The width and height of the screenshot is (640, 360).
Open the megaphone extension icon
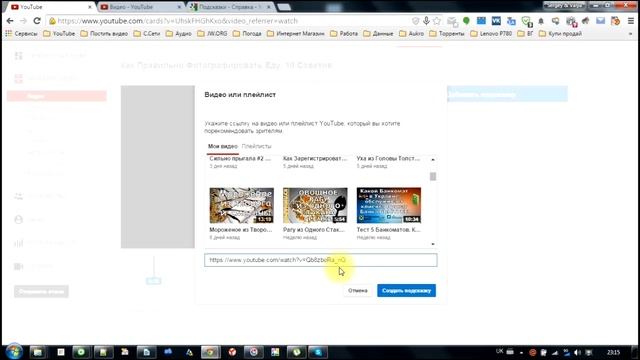coord(586,21)
